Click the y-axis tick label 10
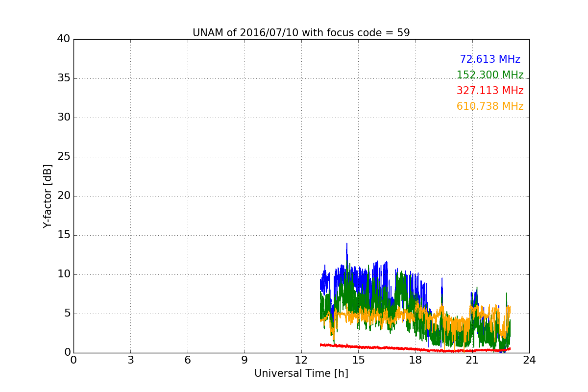The width and height of the screenshot is (588, 392). [x=64, y=274]
